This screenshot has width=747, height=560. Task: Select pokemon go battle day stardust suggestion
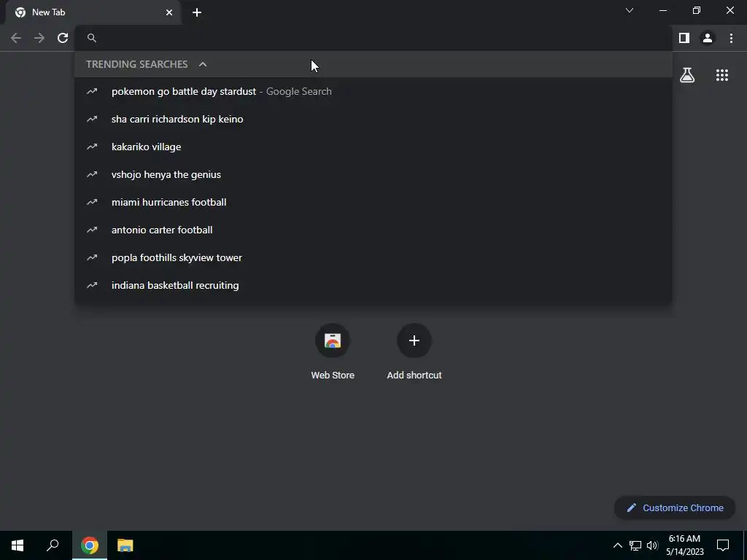point(373,91)
